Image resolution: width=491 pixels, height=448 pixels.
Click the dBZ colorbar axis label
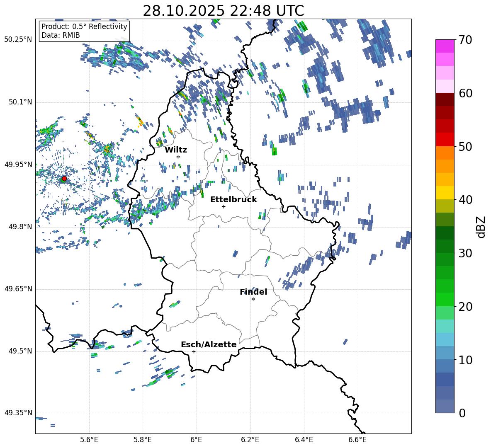point(481,227)
